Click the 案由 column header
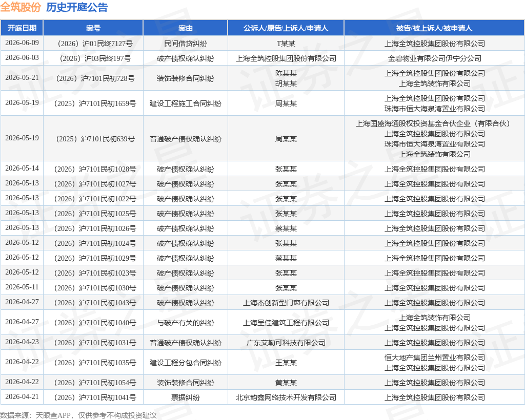The image size is (525, 420). 185,28
